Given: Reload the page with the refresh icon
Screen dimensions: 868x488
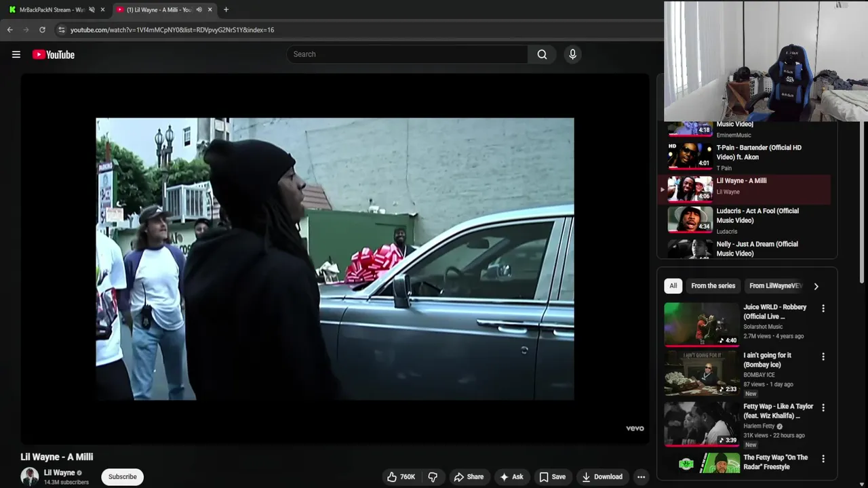Looking at the screenshot, I should (x=42, y=30).
